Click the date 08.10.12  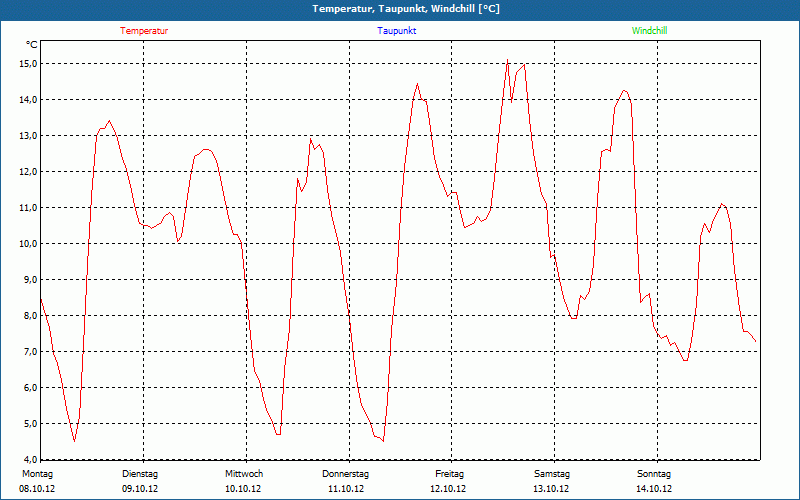[x=37, y=489]
